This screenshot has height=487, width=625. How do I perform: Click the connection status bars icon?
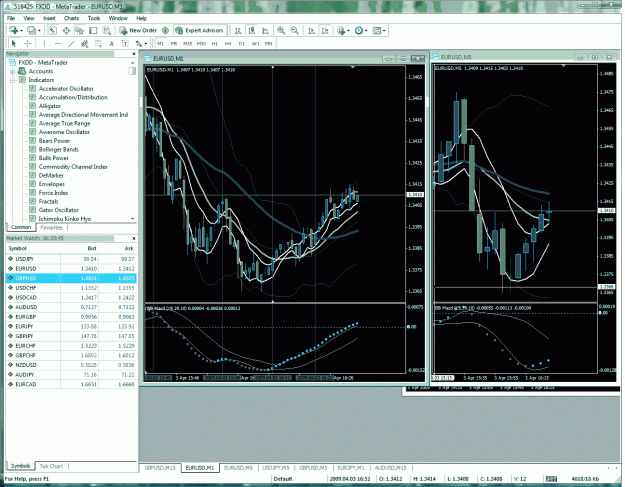[551, 479]
